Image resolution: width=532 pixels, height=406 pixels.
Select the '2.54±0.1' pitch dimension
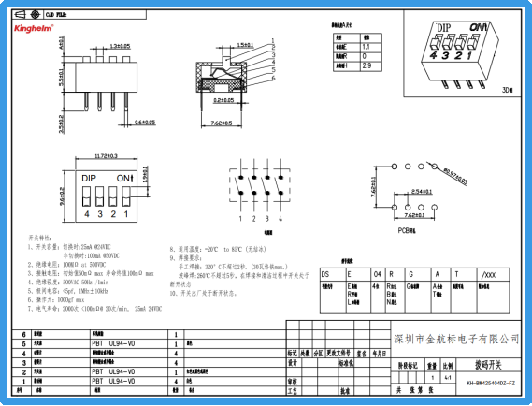(x=422, y=192)
